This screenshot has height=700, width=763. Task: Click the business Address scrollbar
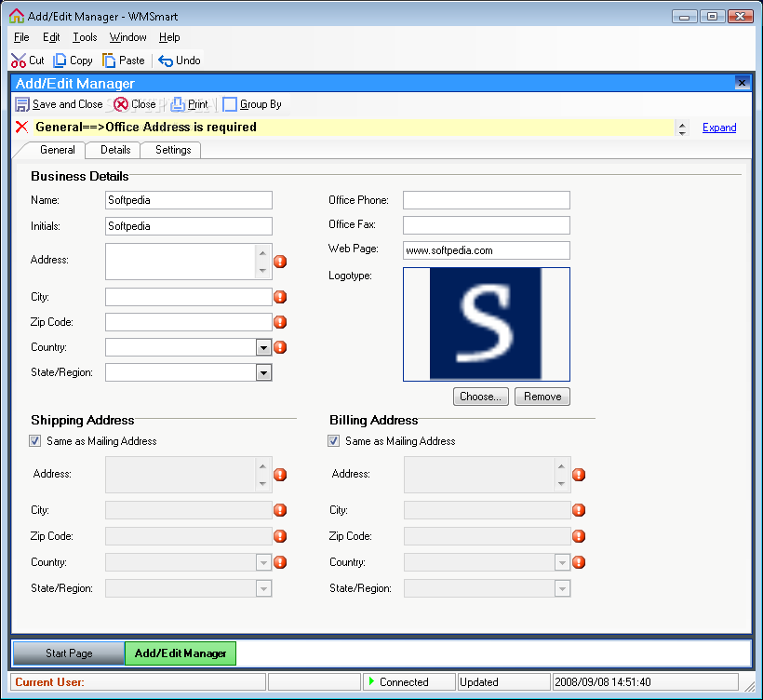[262, 262]
